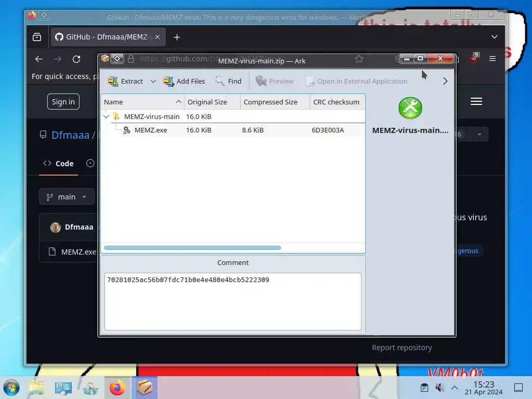
Task: Click Open in External Application
Action: [356, 81]
